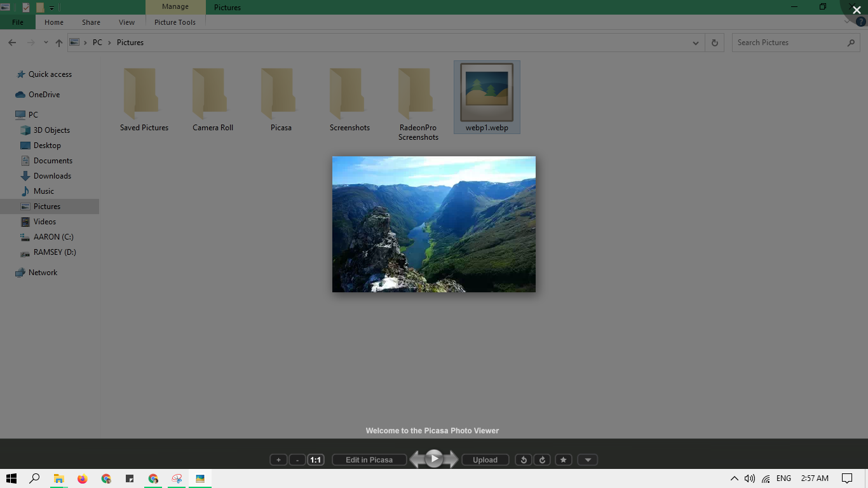Viewport: 868px width, 488px height.
Task: Click the Explorer help question mark
Action: tap(861, 22)
